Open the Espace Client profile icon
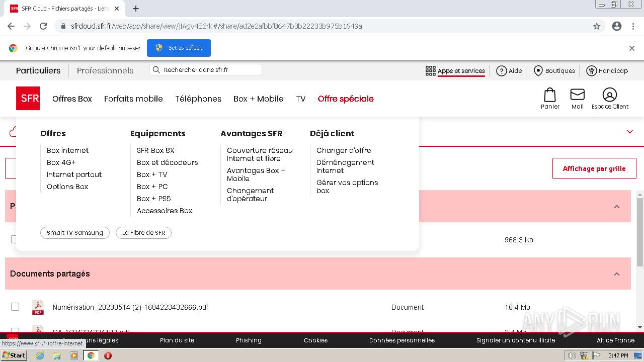 pyautogui.click(x=609, y=95)
